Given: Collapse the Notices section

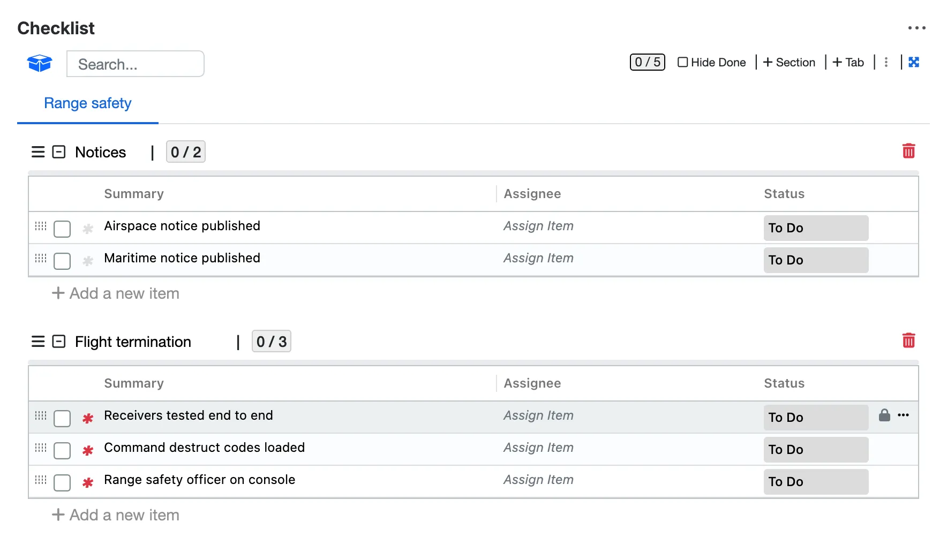Looking at the screenshot, I should click(58, 152).
